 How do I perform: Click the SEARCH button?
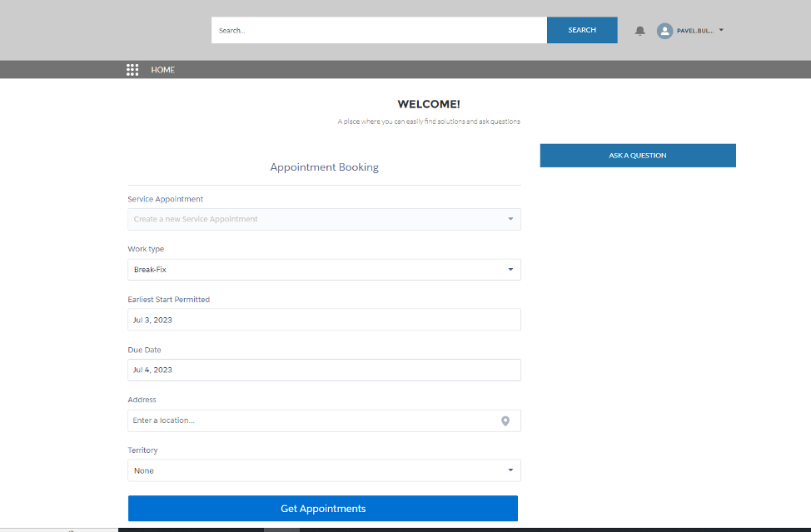pos(582,30)
